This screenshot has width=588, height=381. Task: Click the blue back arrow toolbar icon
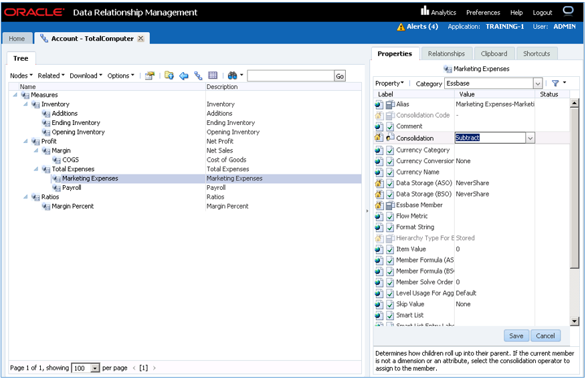point(184,76)
